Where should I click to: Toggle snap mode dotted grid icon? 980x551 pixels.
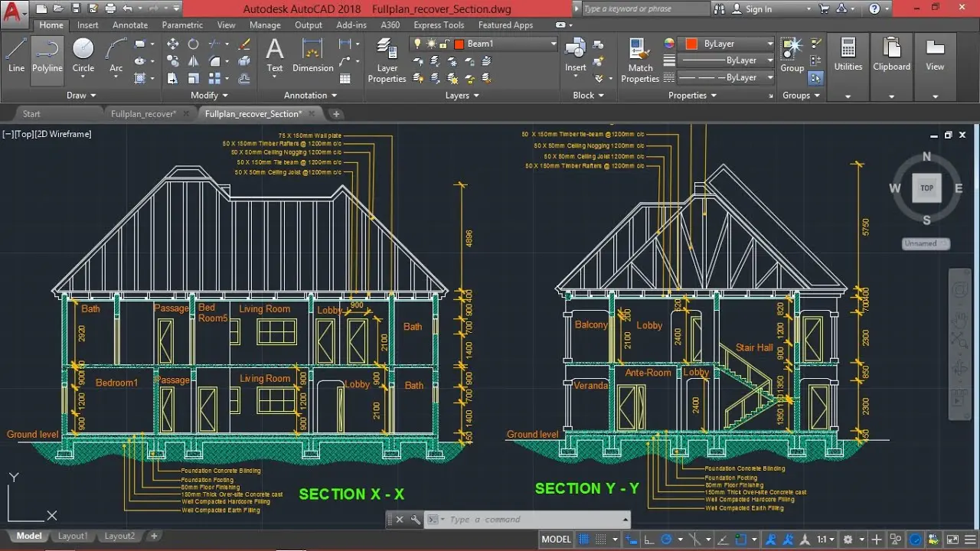(x=602, y=539)
